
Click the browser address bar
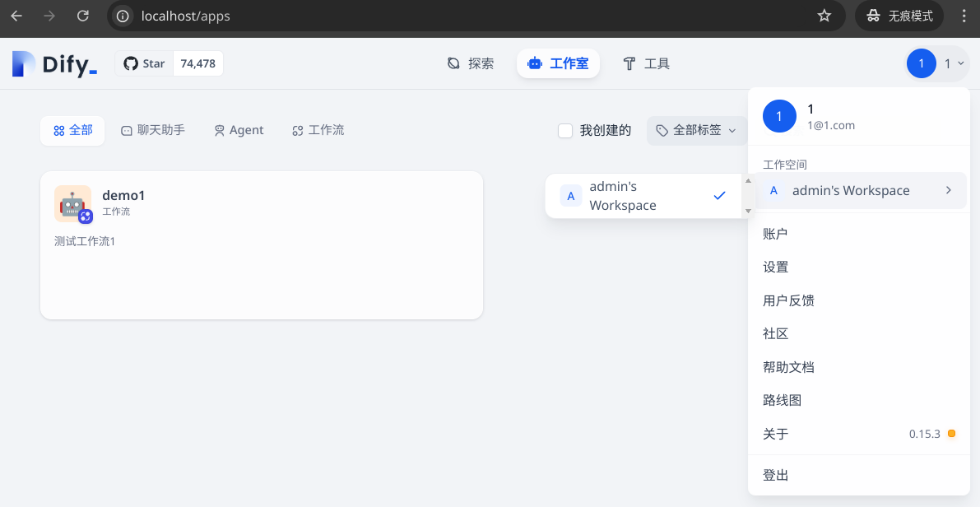tap(329, 15)
